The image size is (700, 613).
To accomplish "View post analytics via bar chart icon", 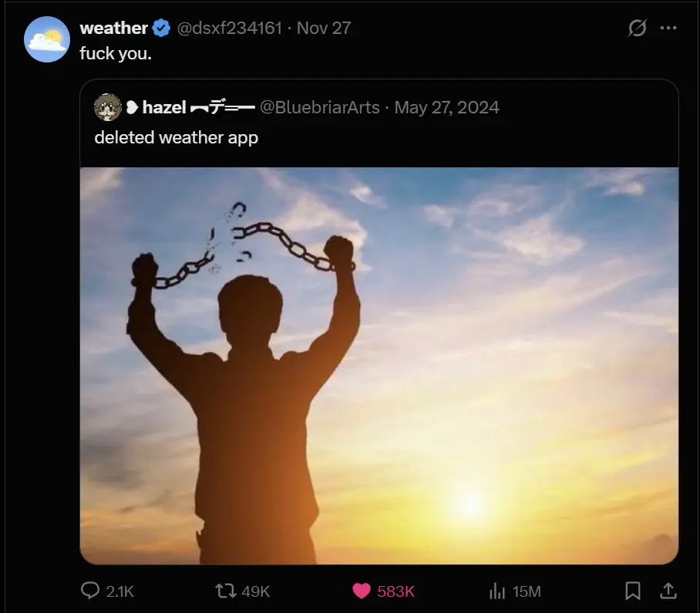I will point(498,591).
